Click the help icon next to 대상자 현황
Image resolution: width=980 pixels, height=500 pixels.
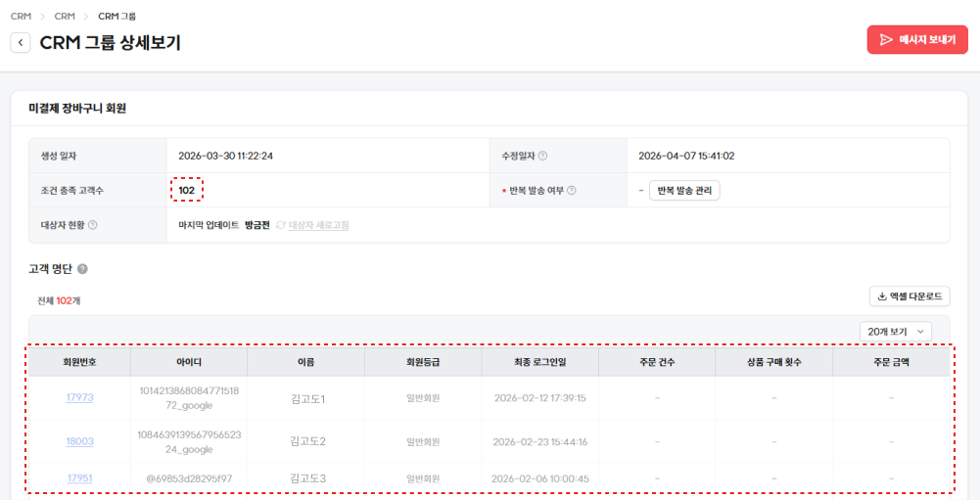pos(92,225)
